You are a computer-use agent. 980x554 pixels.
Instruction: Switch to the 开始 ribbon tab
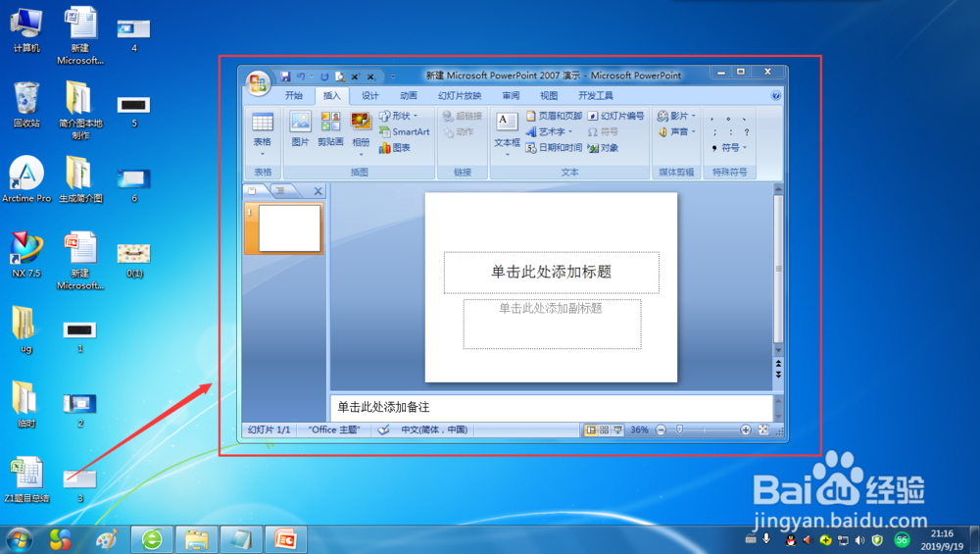coord(294,96)
